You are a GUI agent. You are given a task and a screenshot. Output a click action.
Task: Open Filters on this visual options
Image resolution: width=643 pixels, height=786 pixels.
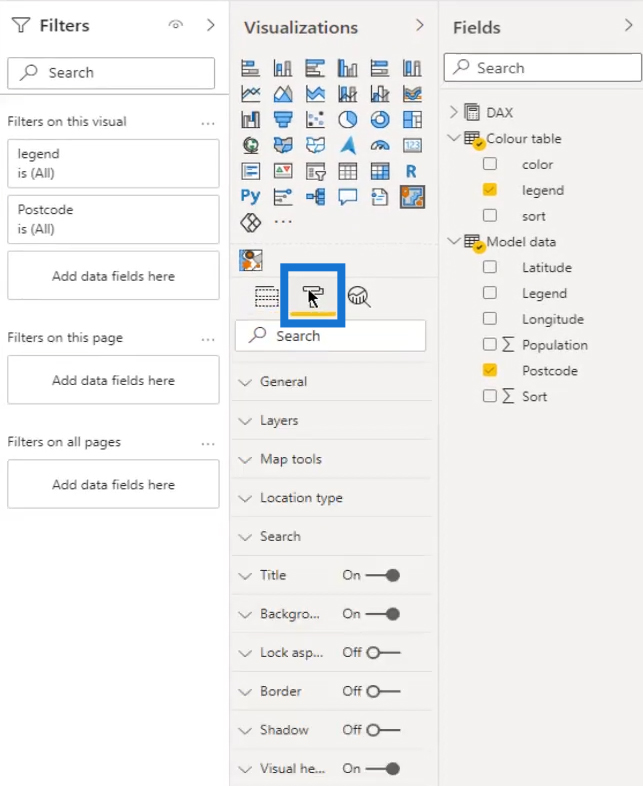(208, 123)
